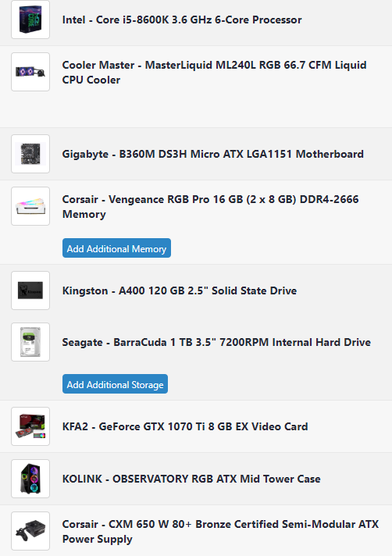Screen dimensions: 392x556
Task: Click the Add Additional Memory button
Action: (x=116, y=248)
